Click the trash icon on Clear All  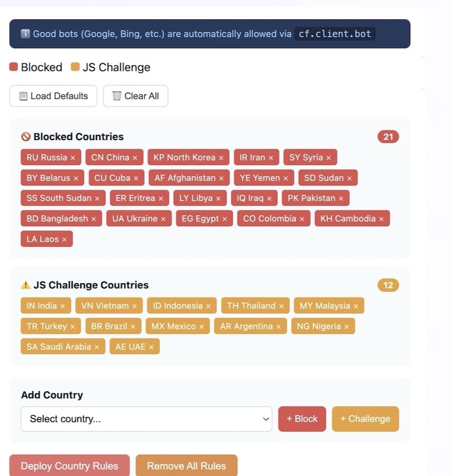coord(117,96)
